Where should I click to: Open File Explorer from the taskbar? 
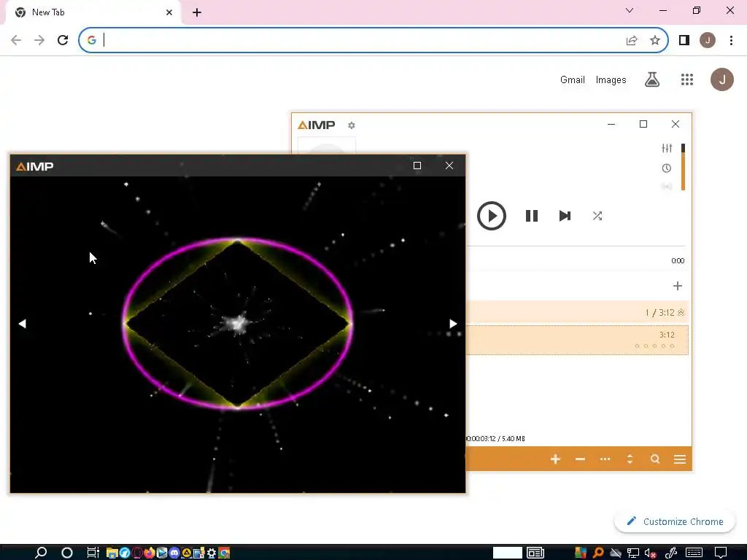click(x=112, y=553)
